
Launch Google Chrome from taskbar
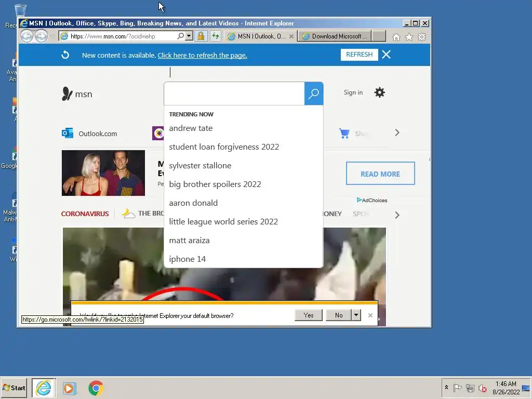coord(96,388)
